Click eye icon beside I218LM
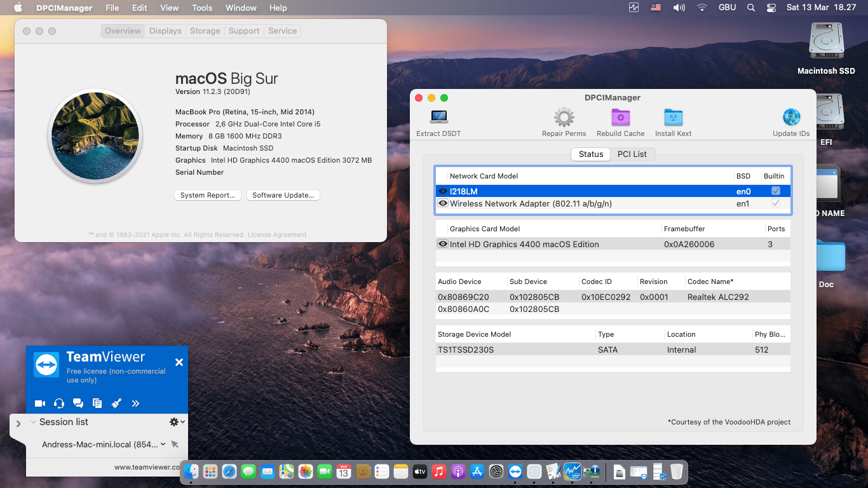 click(443, 191)
